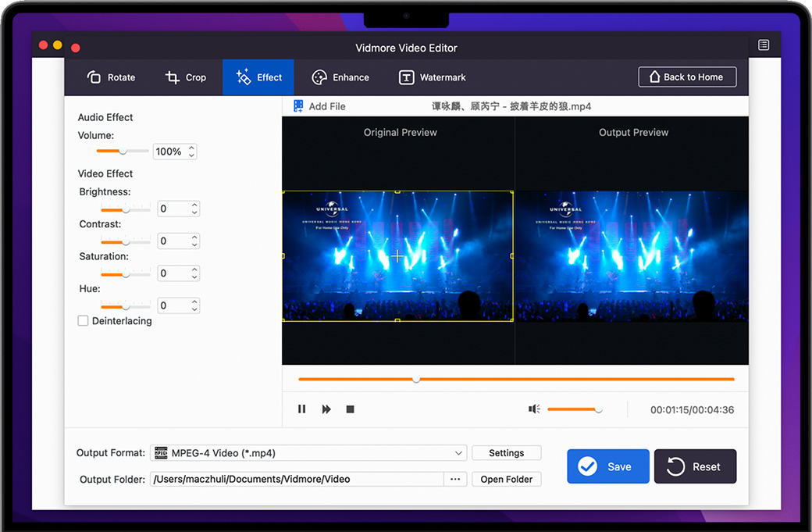Screen dimensions: 812x532
Task: Switch to the Crop tab
Action: 186,77
